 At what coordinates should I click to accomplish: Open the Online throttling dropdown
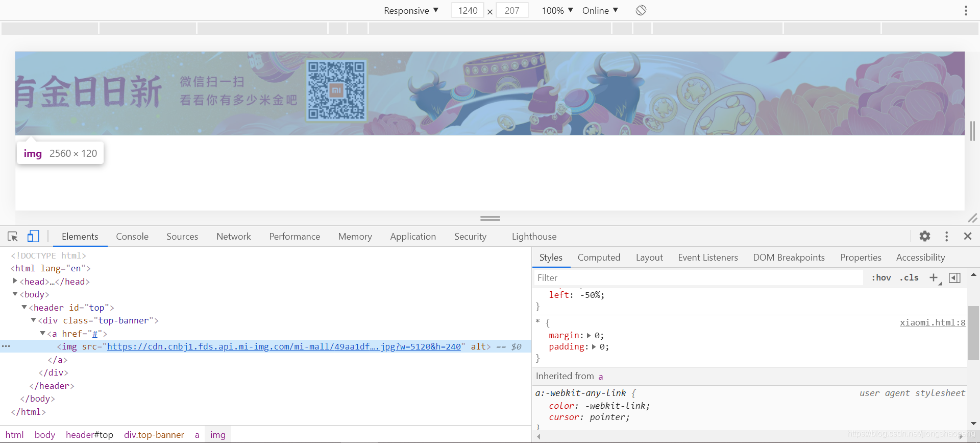pos(600,10)
